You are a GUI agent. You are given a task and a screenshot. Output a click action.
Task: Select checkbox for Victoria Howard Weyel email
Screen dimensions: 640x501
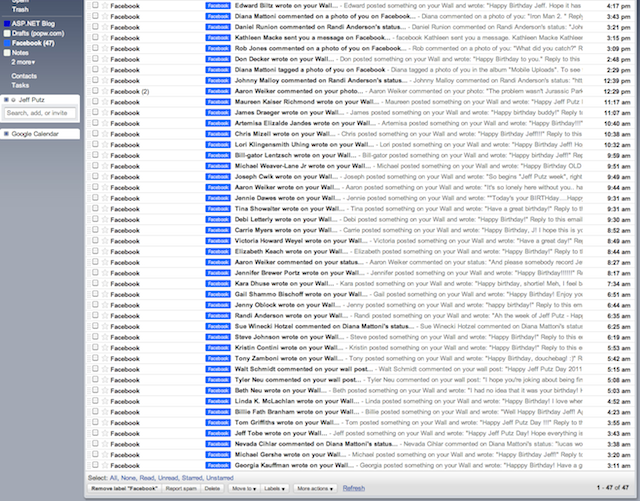(x=95, y=240)
